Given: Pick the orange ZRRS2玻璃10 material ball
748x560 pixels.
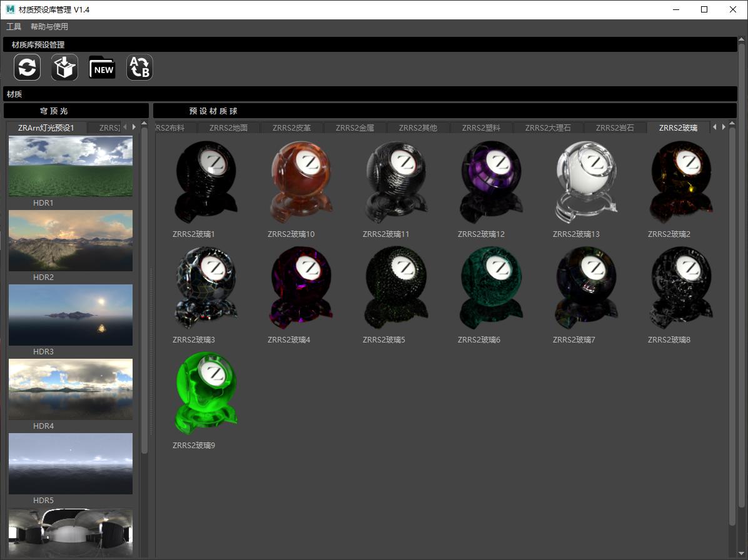Looking at the screenshot, I should pyautogui.click(x=301, y=182).
